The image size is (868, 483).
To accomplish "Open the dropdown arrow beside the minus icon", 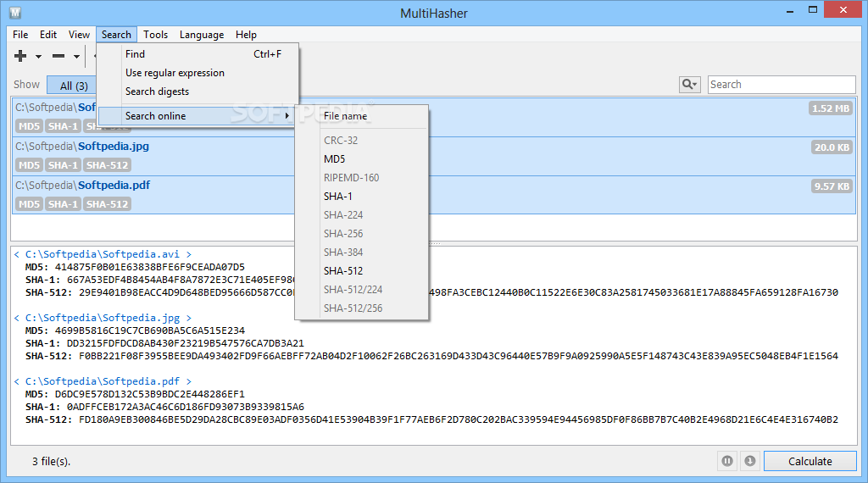I will pos(76,57).
